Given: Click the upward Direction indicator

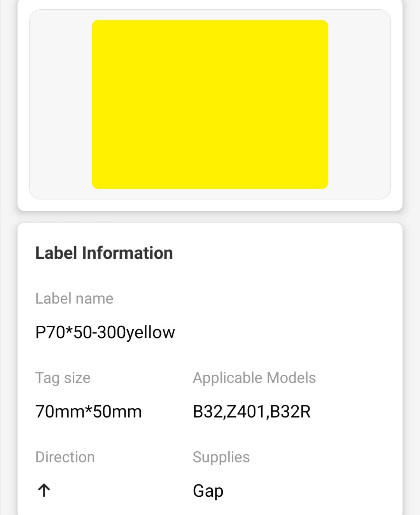Looking at the screenshot, I should pyautogui.click(x=43, y=490).
